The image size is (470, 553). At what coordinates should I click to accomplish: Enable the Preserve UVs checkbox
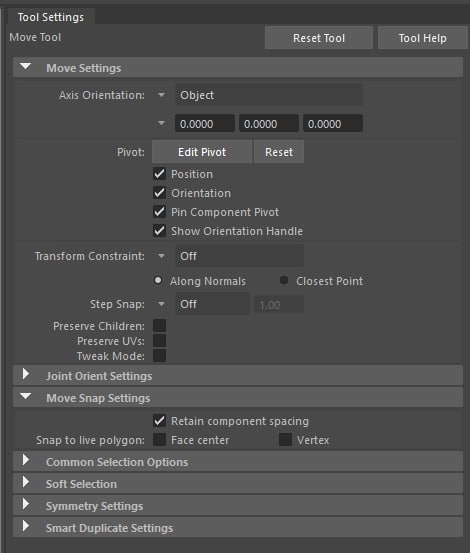(x=159, y=341)
